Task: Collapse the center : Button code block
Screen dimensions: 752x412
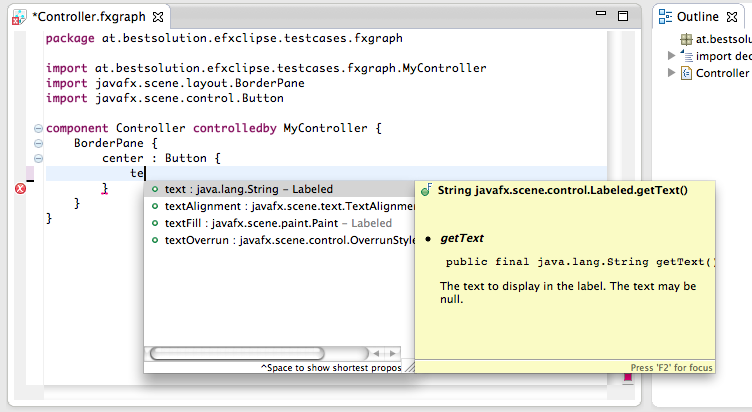Action: pyautogui.click(x=38, y=158)
